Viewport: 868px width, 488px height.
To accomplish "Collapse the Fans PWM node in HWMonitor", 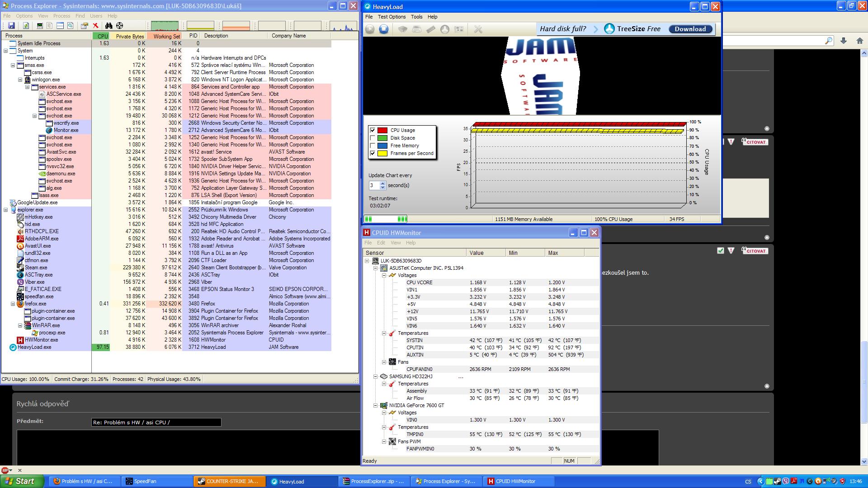I will point(384,441).
